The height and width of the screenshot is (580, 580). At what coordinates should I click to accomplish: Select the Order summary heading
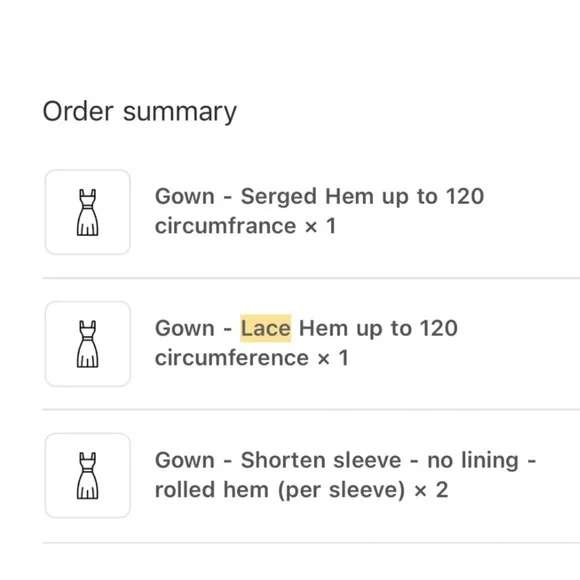[139, 112]
